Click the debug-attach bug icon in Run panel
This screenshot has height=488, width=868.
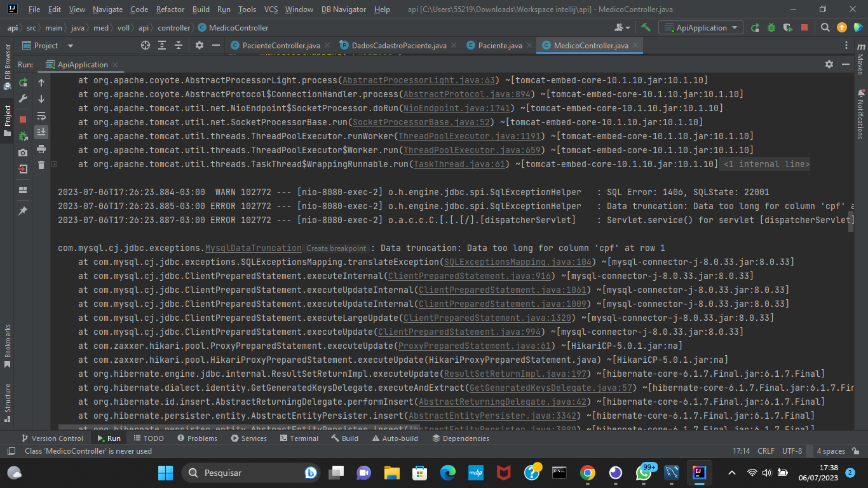point(23,136)
